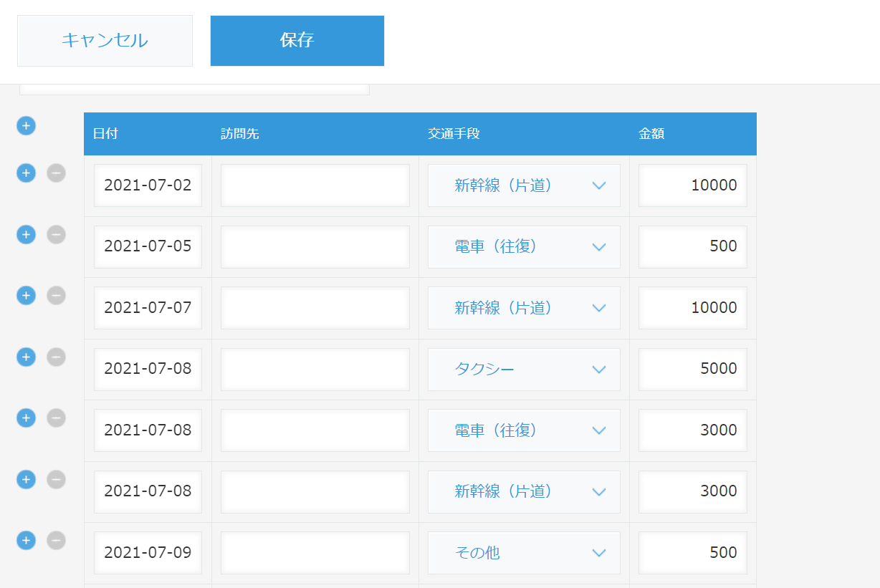Click the date field showing 2021-07-05
The height and width of the screenshot is (588, 880).
[x=148, y=247]
